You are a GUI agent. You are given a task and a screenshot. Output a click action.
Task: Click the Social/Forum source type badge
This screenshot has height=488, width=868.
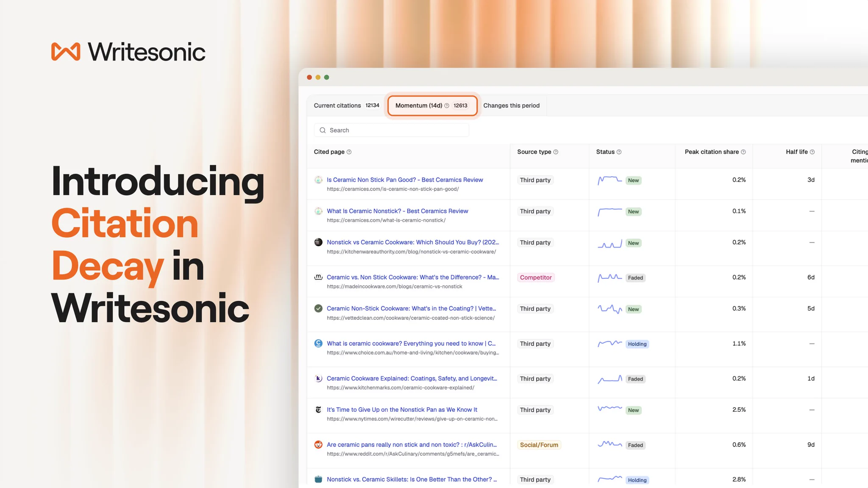(x=539, y=445)
